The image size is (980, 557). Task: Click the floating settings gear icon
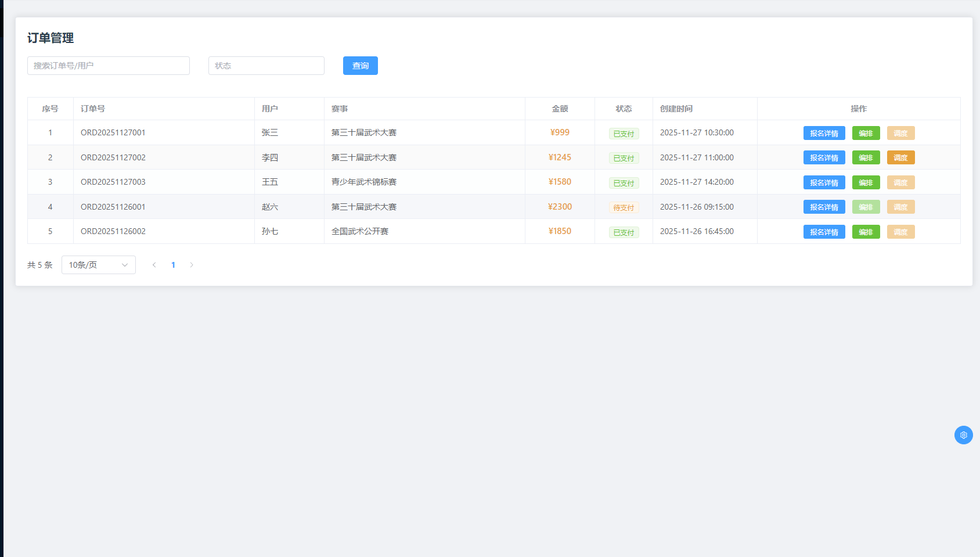pyautogui.click(x=963, y=435)
